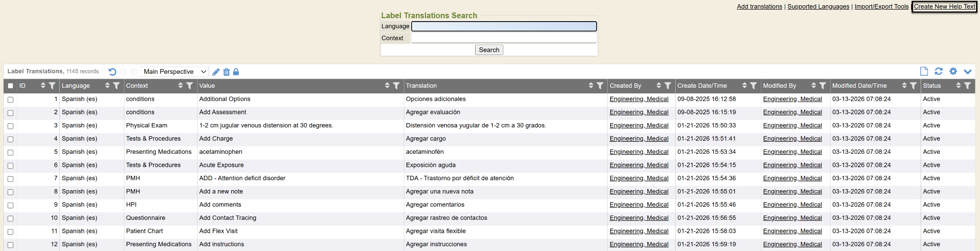Viewport: 980px width, 251px height.
Task: Check the box for record ID 3
Action: 11,126
